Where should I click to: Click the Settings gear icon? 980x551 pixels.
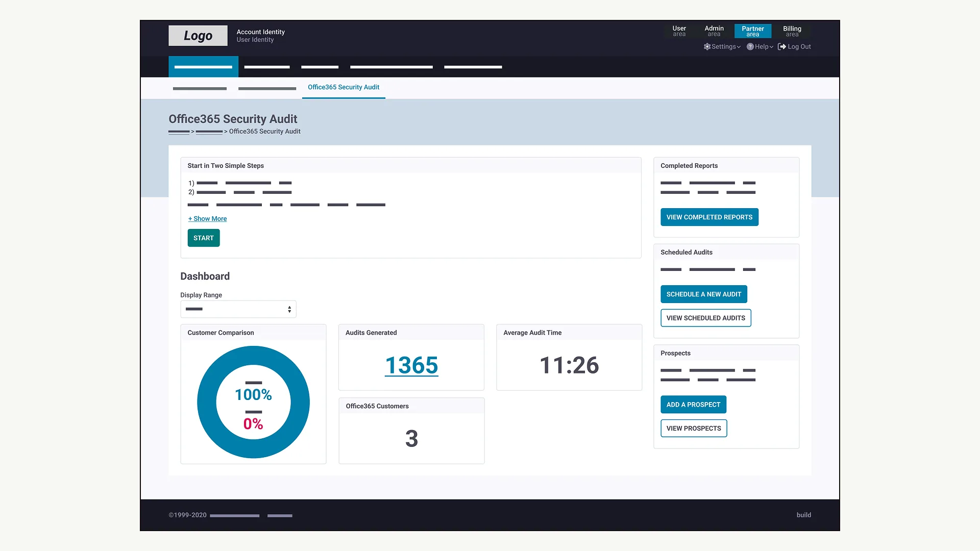click(707, 46)
